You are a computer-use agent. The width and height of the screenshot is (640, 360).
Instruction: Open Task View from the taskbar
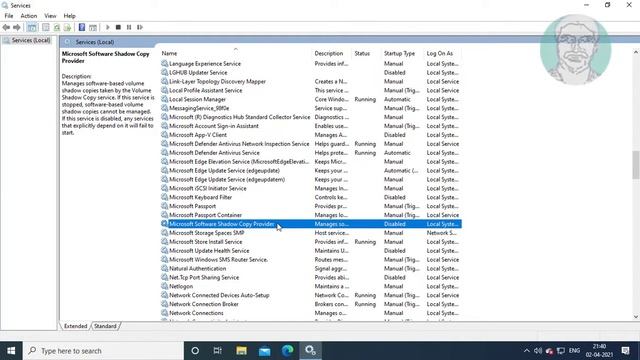[218, 351]
